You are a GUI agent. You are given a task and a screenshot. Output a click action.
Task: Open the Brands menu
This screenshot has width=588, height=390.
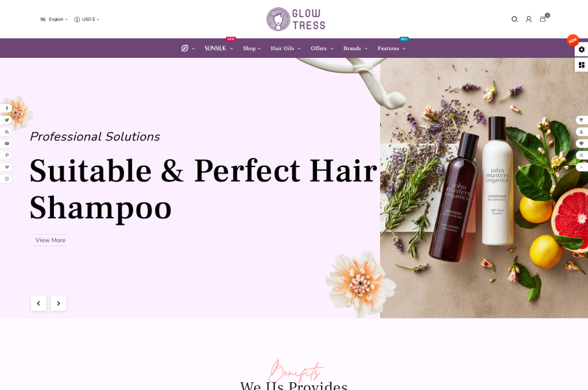point(355,48)
